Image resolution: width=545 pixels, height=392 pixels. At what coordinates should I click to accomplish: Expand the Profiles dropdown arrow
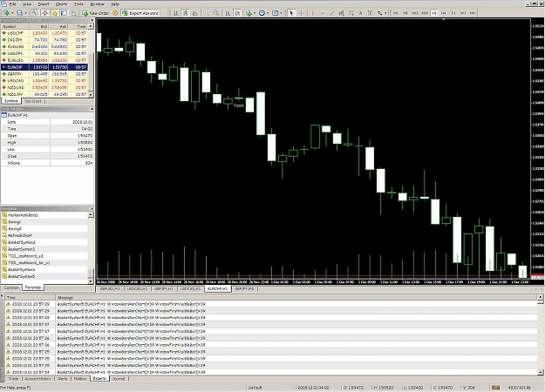[25, 13]
